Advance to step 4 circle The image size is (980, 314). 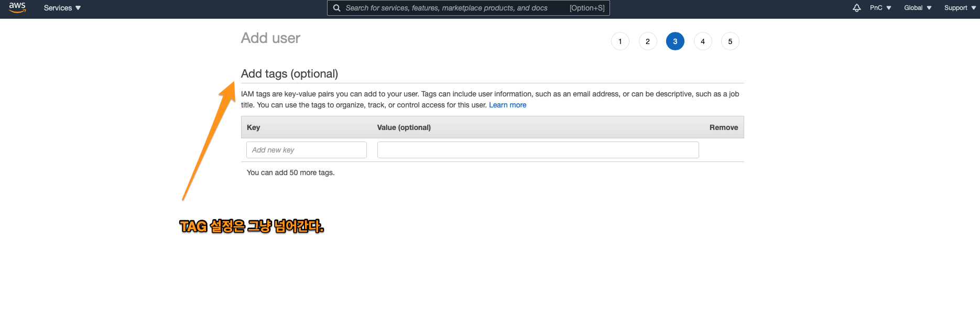coord(703,41)
